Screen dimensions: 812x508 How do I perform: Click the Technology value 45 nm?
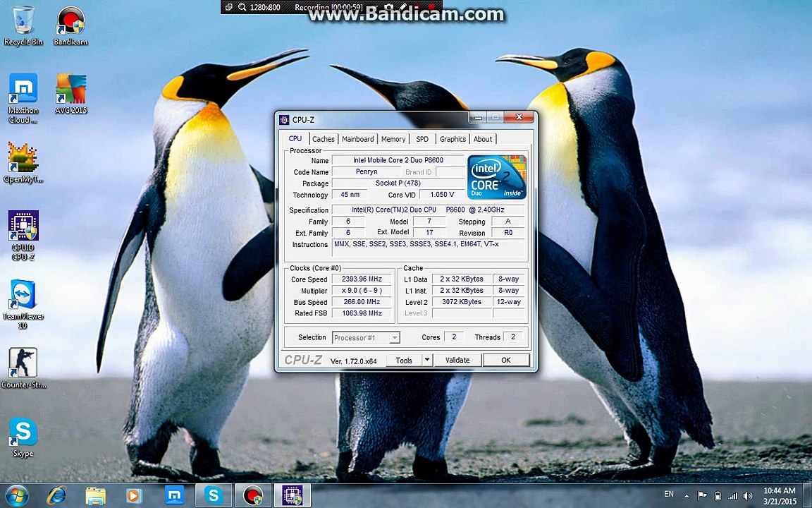click(x=350, y=195)
